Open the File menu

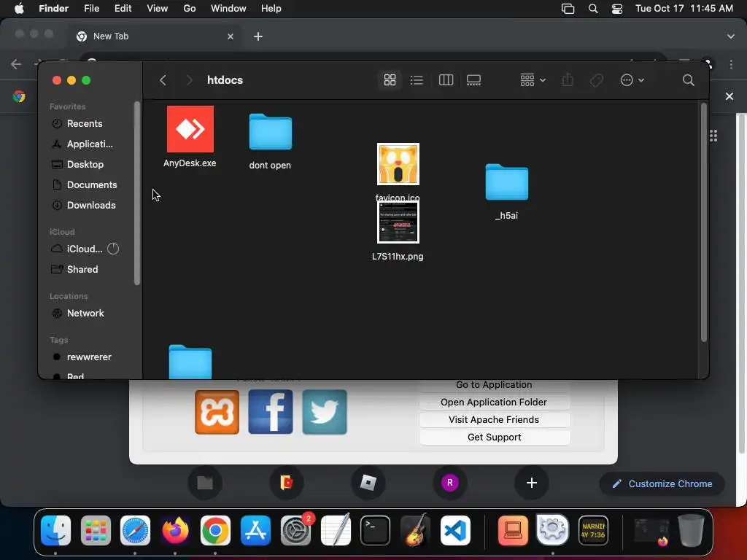point(91,9)
